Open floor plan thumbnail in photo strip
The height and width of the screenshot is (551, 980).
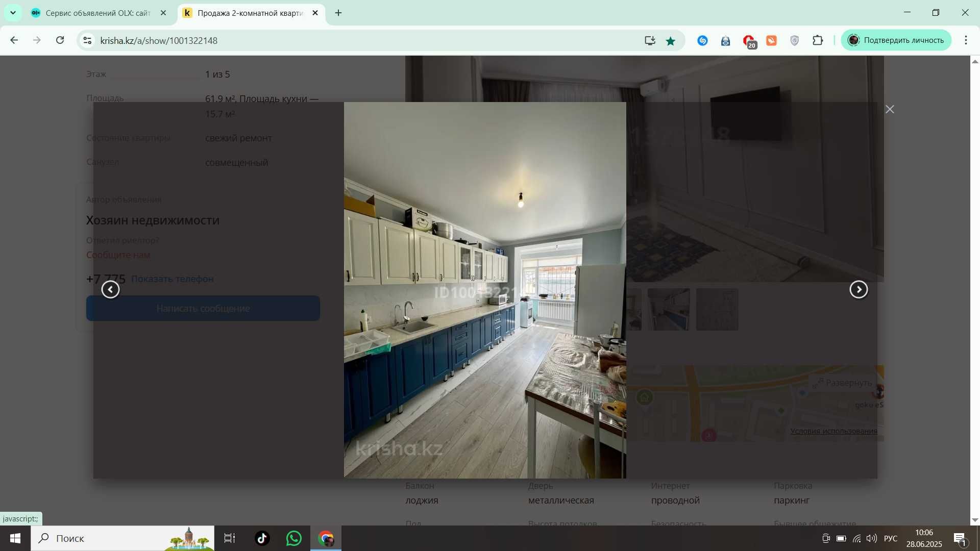pyautogui.click(x=717, y=309)
